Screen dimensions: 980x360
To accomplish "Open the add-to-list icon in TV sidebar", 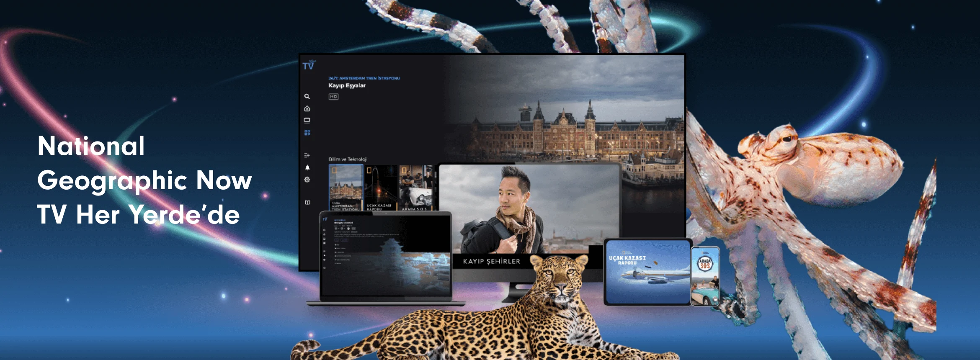I will click(307, 155).
